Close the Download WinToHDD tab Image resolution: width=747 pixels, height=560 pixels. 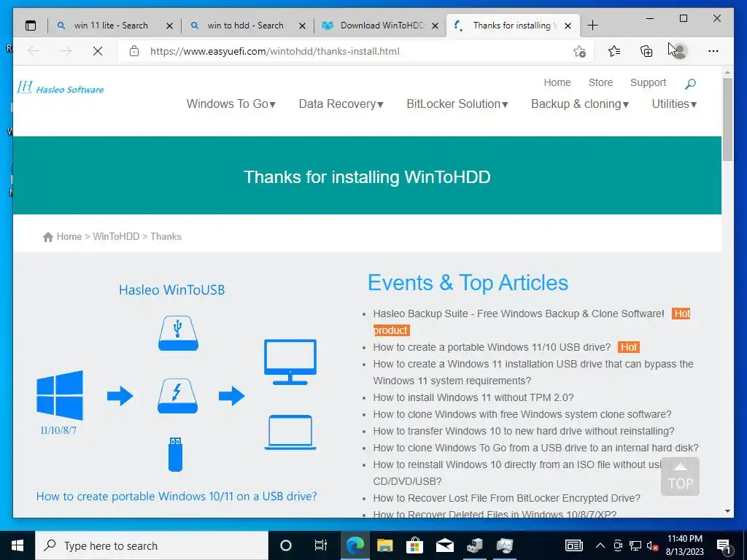435,26
